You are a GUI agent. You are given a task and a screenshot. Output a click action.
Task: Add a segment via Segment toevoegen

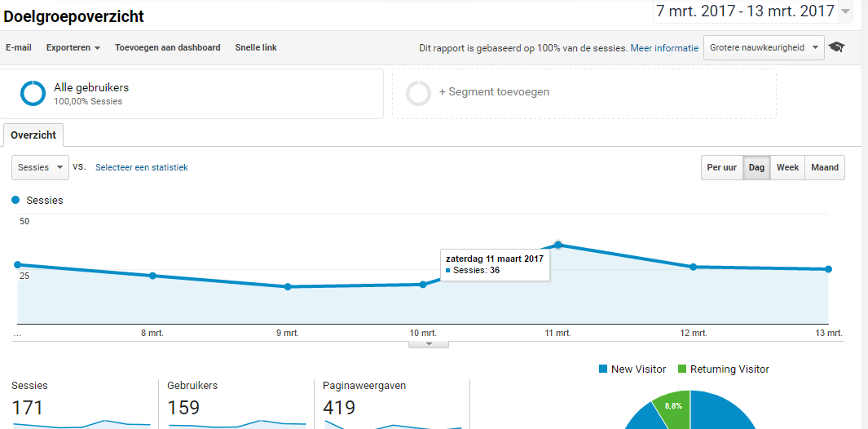coord(495,92)
